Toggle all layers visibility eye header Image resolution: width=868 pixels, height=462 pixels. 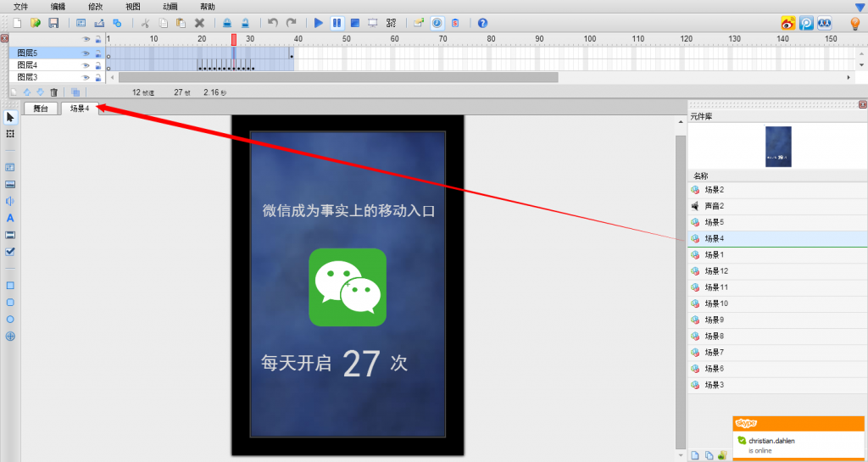pos(86,39)
